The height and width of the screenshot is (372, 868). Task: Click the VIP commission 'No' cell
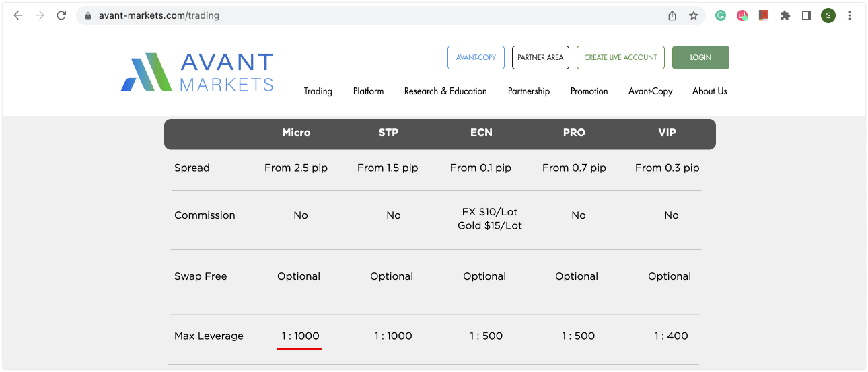pos(672,215)
